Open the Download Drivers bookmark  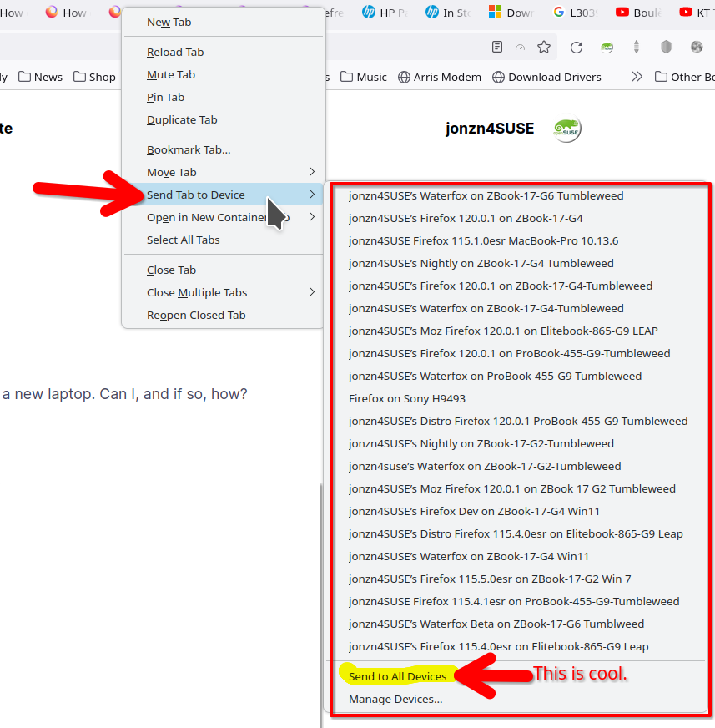(x=546, y=77)
